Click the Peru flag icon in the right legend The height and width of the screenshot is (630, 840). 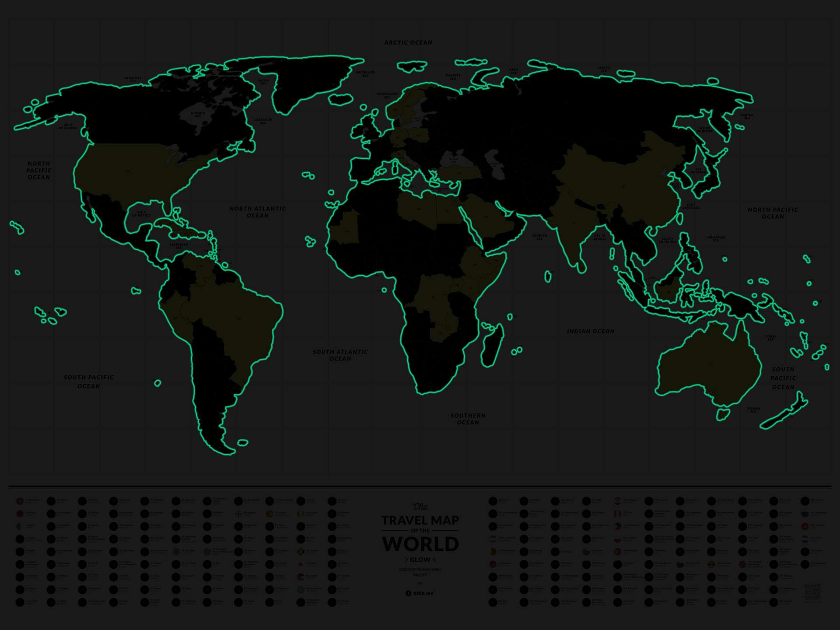[x=617, y=514]
